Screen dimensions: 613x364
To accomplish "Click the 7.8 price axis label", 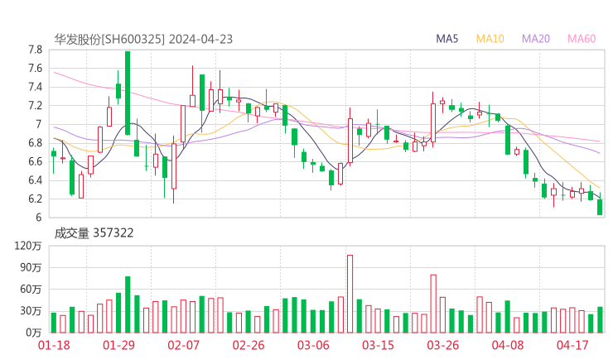I will (35, 50).
